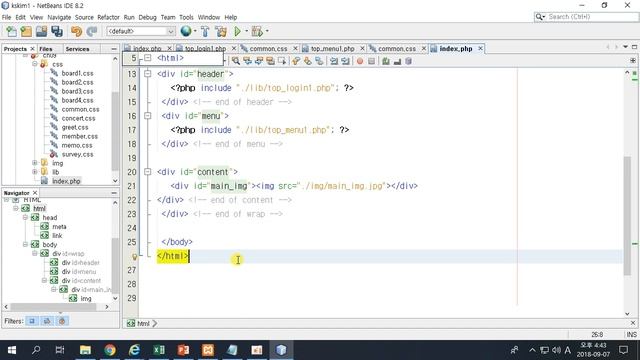Click the Save All toolbar icon
Screen dimensions: 640x360
pyautogui.click(x=57, y=31)
